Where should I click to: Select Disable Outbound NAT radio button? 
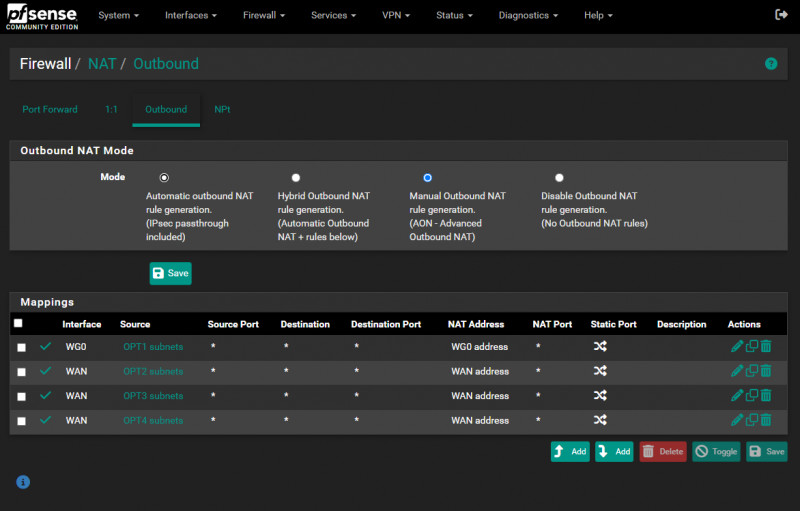coord(559,177)
